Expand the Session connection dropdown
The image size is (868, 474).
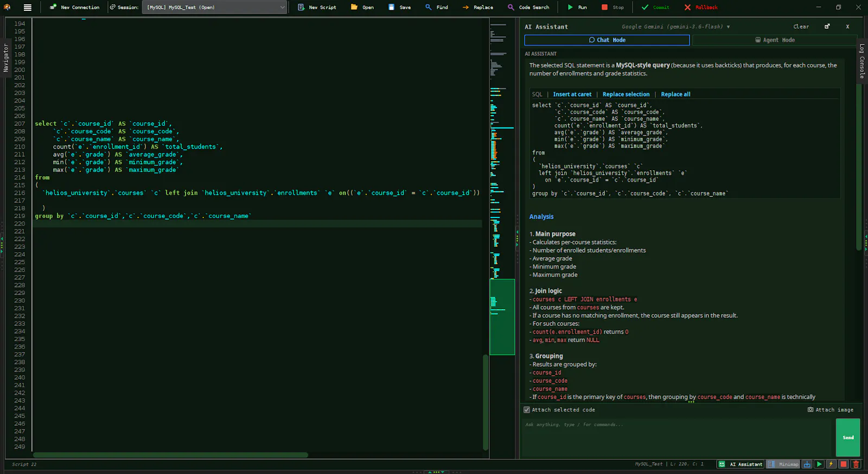pos(214,8)
